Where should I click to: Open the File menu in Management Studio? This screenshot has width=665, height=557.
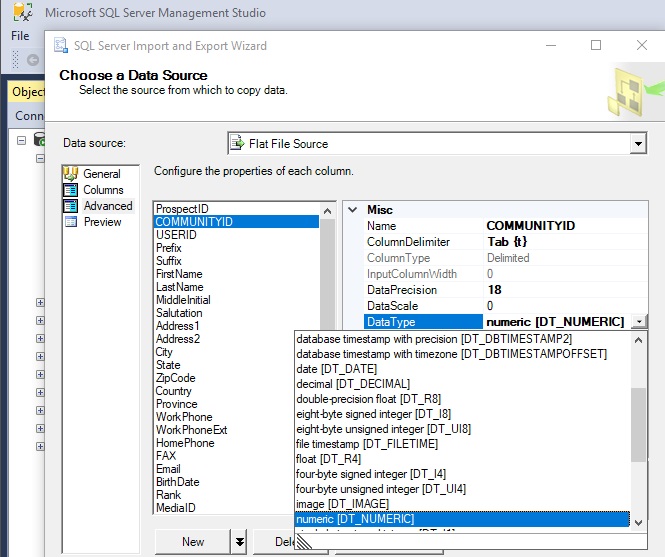(x=20, y=36)
